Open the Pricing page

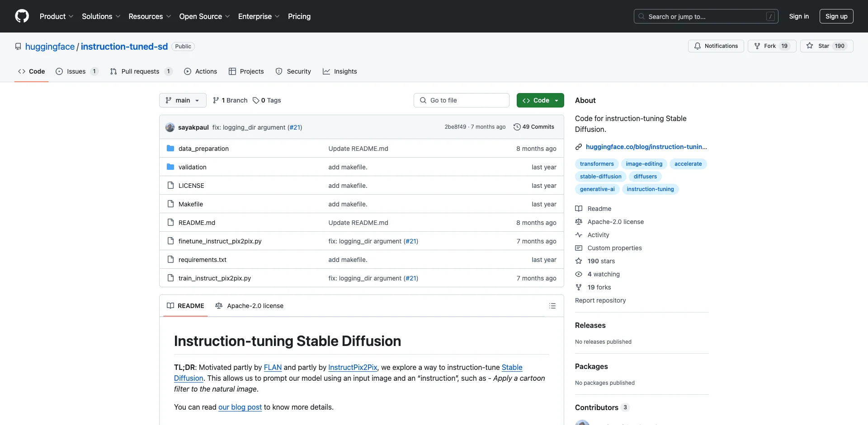click(x=299, y=16)
